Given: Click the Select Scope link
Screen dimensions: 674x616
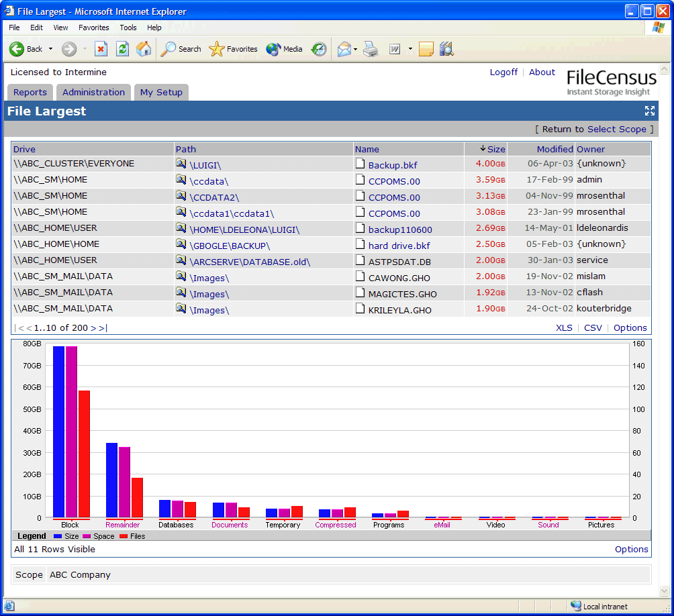Looking at the screenshot, I should [x=616, y=130].
